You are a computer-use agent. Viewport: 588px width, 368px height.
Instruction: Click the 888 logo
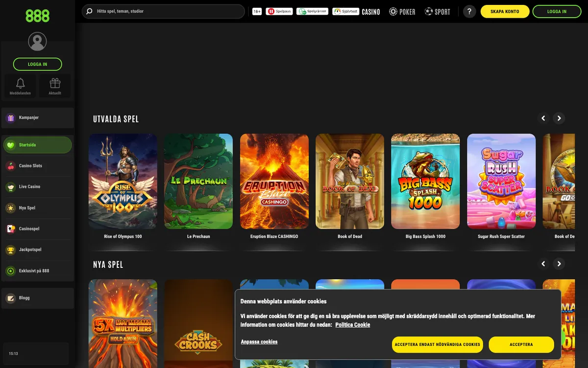click(x=38, y=16)
